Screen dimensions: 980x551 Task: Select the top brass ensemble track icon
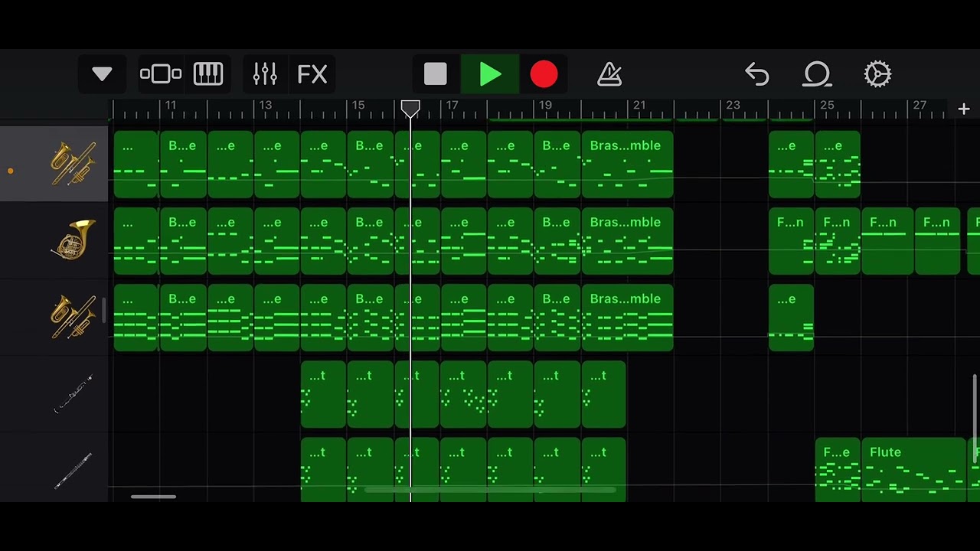tap(73, 164)
